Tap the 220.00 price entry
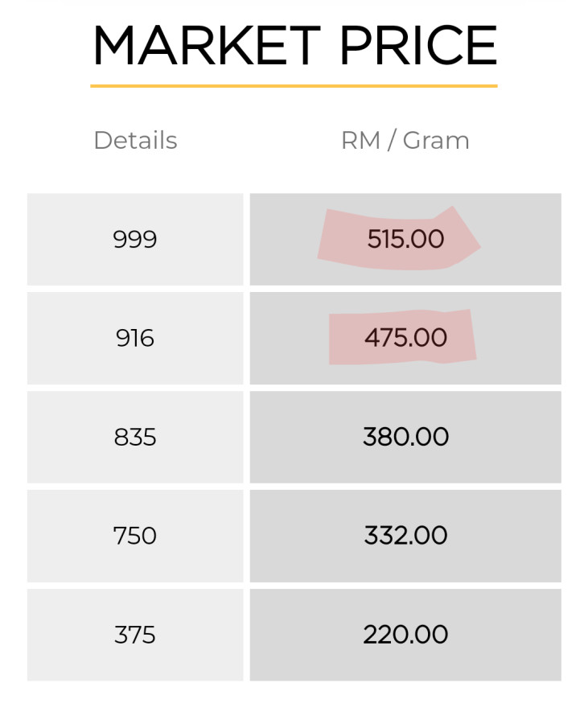This screenshot has width=588, height=724. [x=405, y=635]
